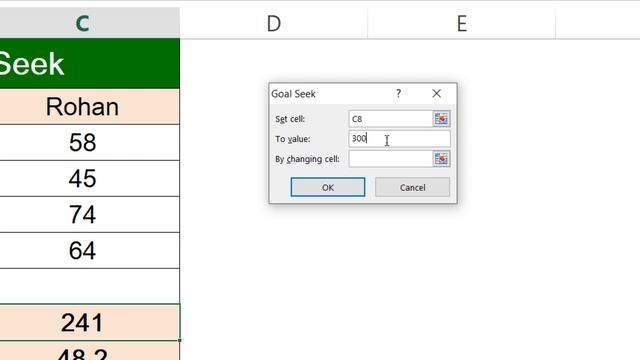This screenshot has height=360, width=640.
Task: Click OK in Goal Seek dialog
Action: click(x=328, y=187)
